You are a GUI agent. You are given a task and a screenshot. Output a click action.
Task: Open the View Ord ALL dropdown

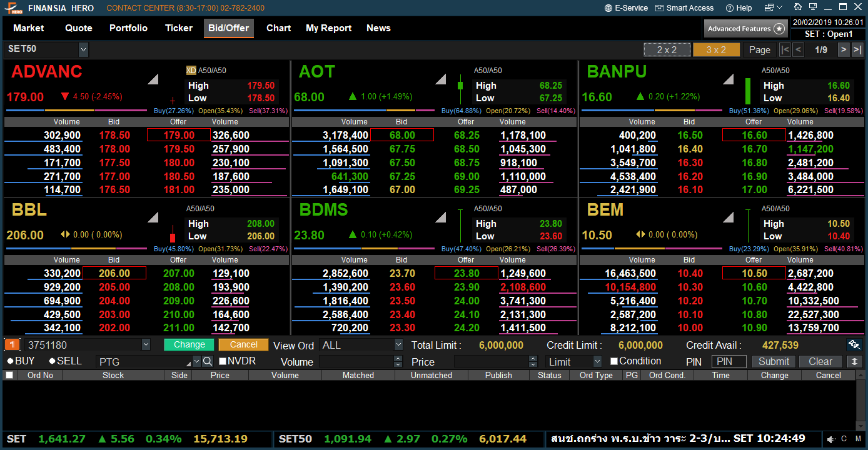tap(398, 345)
